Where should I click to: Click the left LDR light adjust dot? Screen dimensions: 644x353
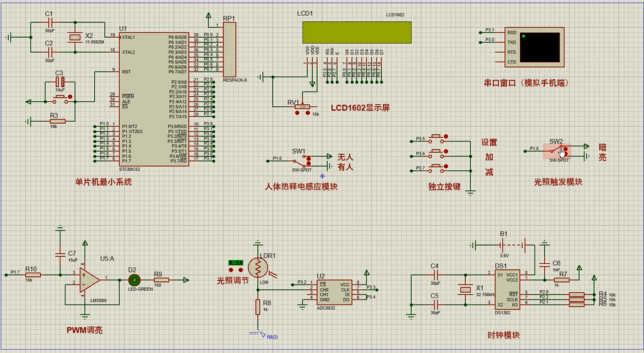(230, 270)
